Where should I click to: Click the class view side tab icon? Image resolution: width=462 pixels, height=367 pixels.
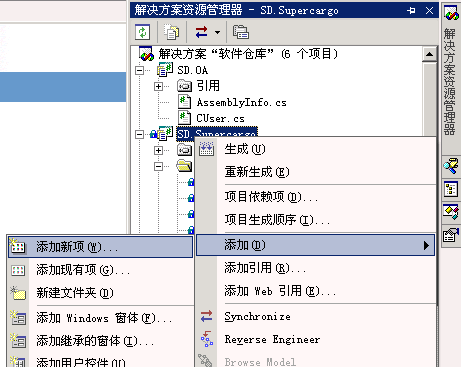tap(451, 189)
